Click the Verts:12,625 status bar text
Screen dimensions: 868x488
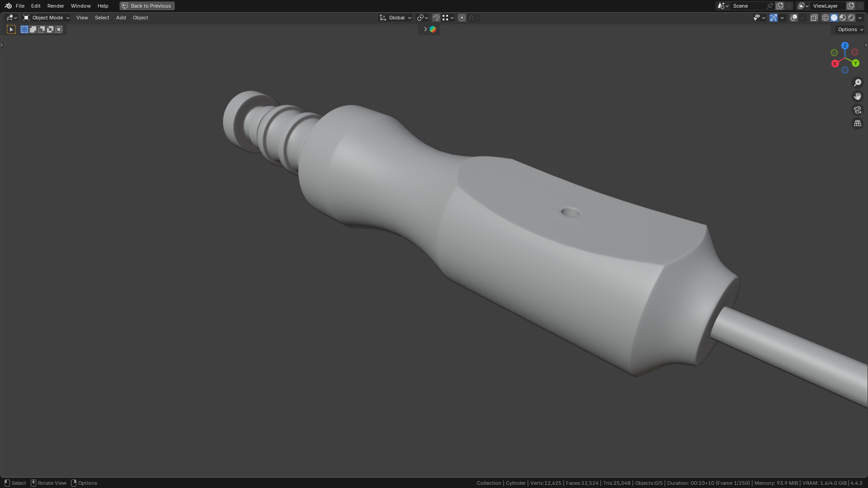coord(546,483)
